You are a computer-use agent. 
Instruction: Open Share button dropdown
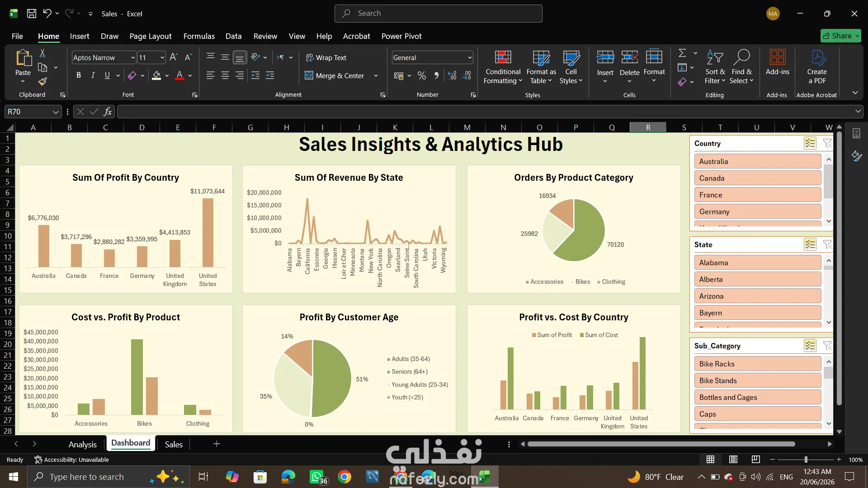point(857,36)
